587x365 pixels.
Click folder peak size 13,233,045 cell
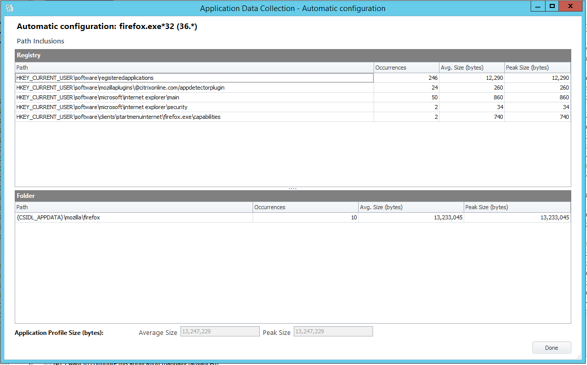coord(517,218)
